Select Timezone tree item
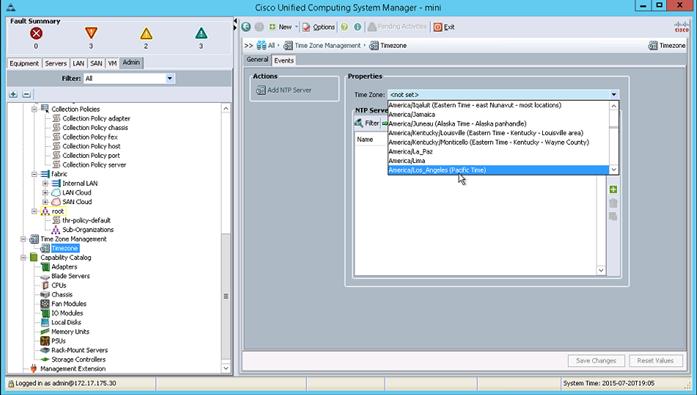The width and height of the screenshot is (697, 395). 65,248
